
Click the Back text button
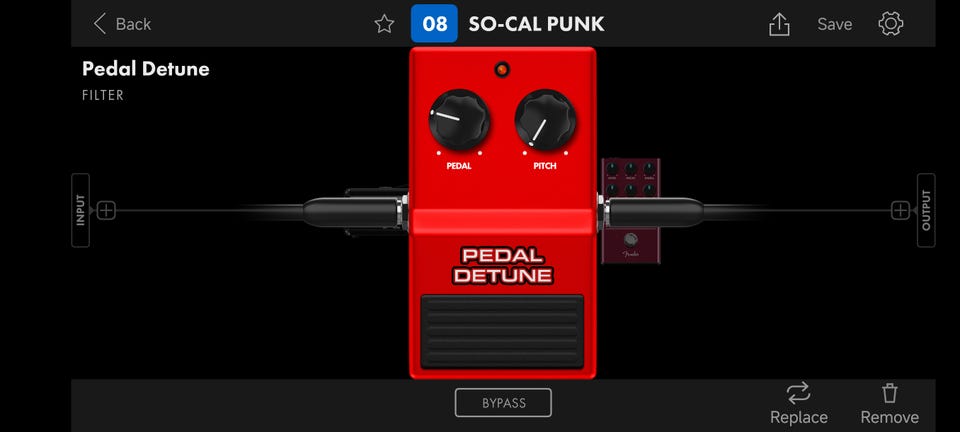pyautogui.click(x=133, y=24)
